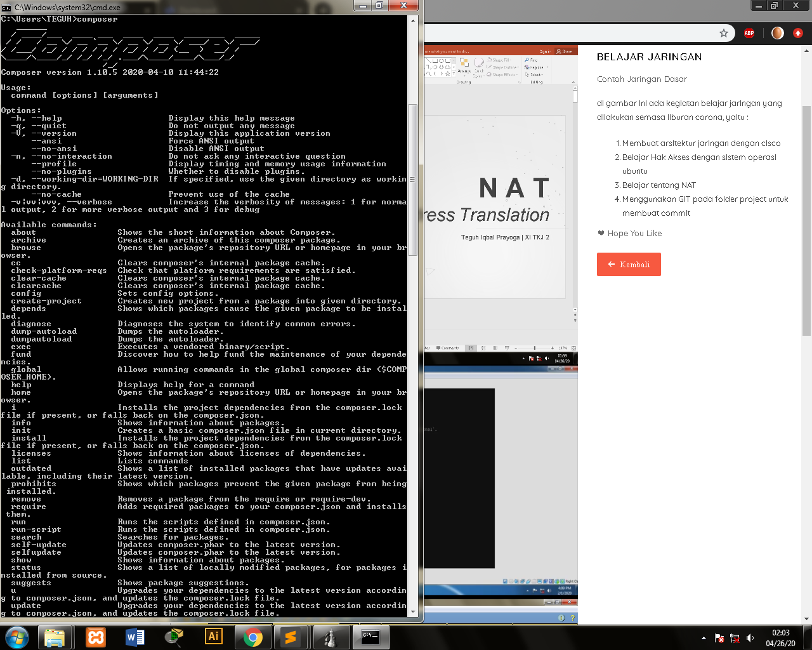The width and height of the screenshot is (812, 650).
Task: Open the AdBlock Plus extension icon
Action: pos(749,33)
